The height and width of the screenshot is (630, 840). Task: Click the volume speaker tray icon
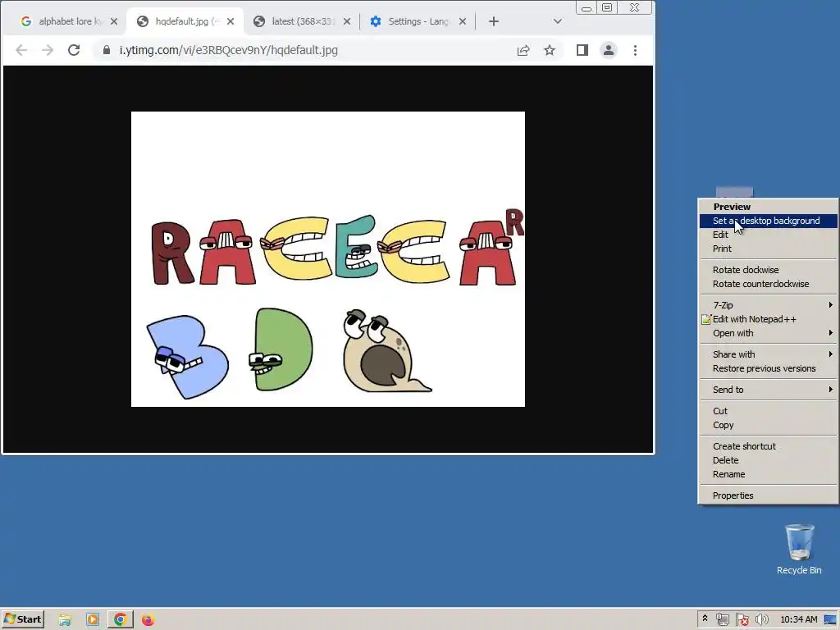click(x=762, y=620)
